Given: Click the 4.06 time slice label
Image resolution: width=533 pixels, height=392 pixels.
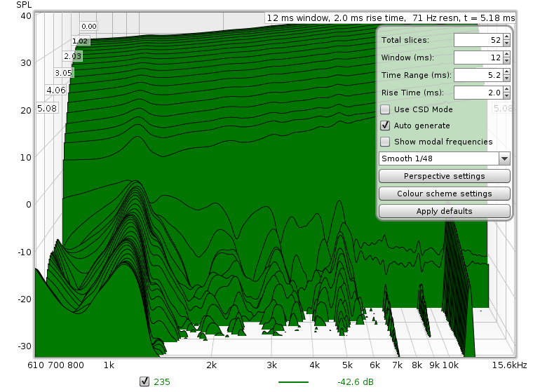Looking at the screenshot, I should click(x=55, y=90).
